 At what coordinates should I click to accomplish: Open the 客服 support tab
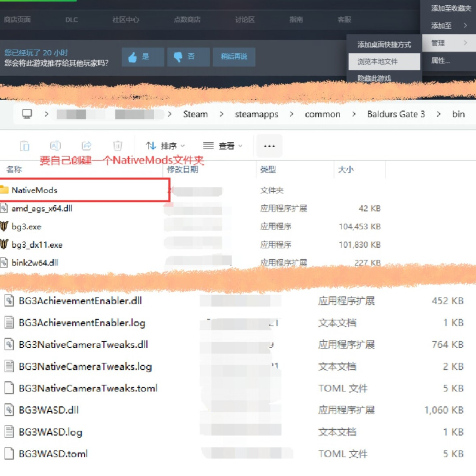pos(344,20)
